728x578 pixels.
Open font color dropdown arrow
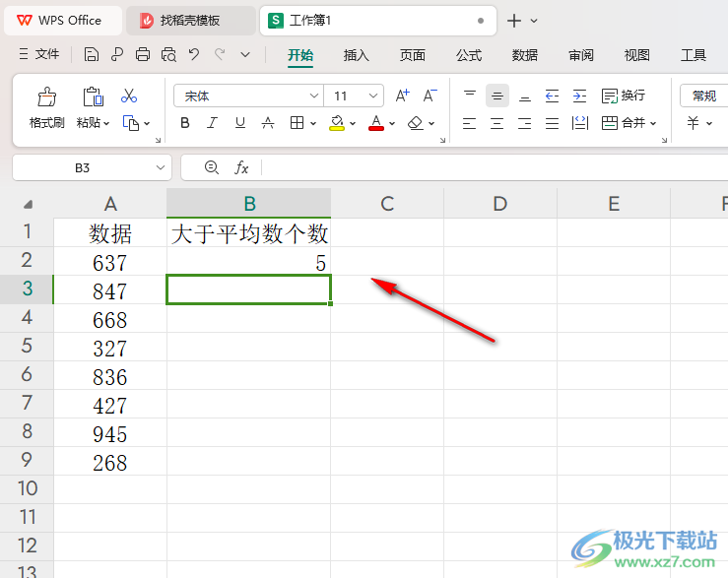pos(392,123)
